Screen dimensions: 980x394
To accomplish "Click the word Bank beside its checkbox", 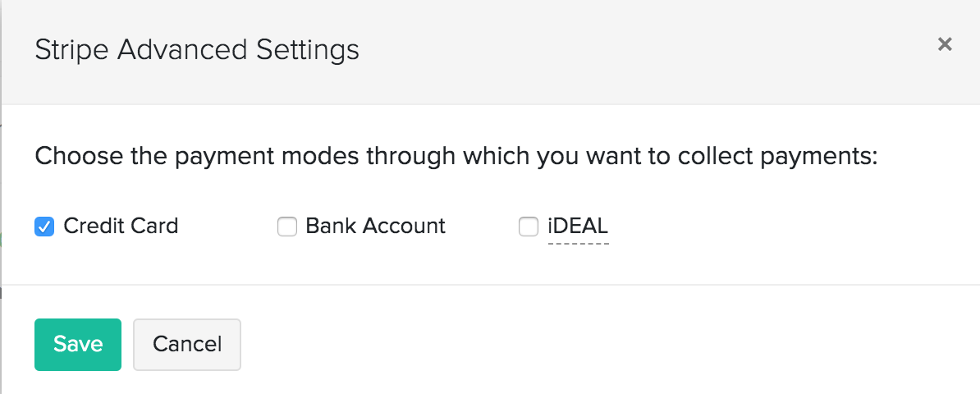I will (326, 226).
